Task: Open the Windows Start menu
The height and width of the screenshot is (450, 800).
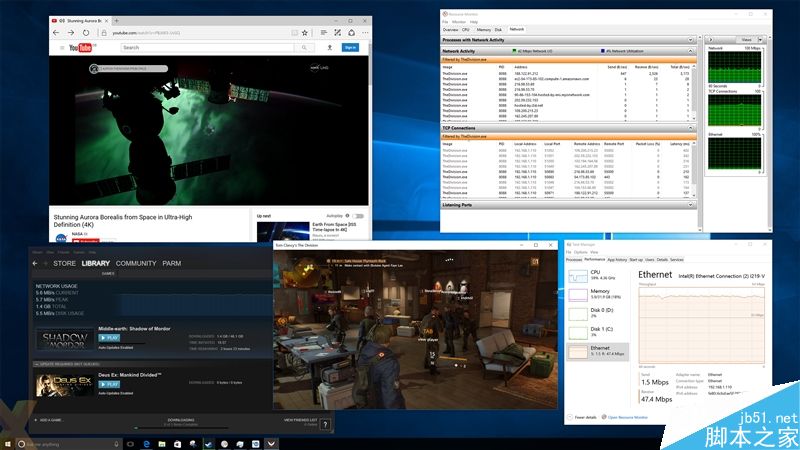Action: click(x=7, y=444)
